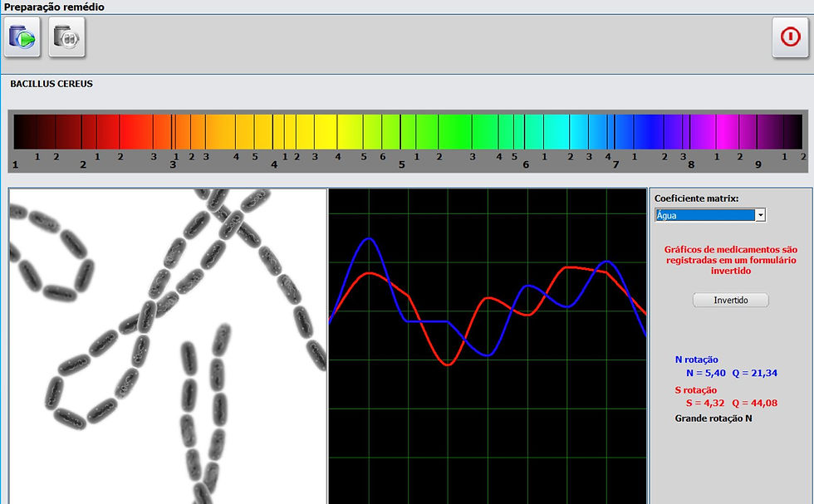Viewport: 814px width, 504px height.
Task: Click the graph with red and blue curves
Action: (x=488, y=346)
